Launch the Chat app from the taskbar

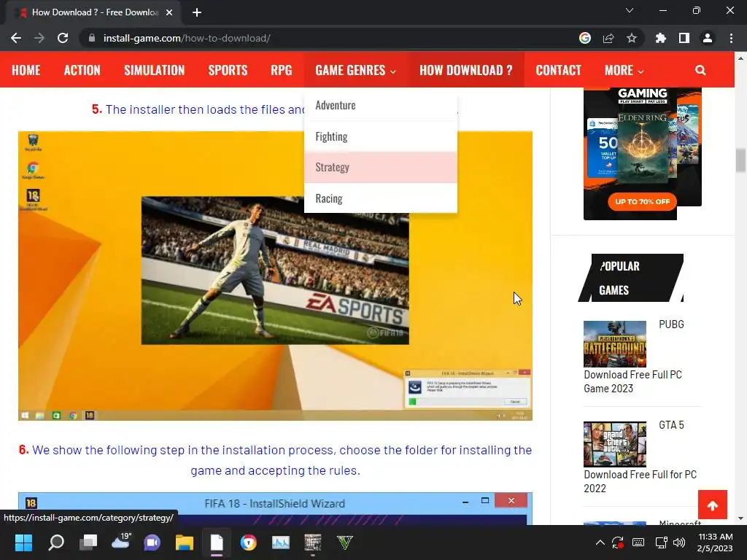152,542
